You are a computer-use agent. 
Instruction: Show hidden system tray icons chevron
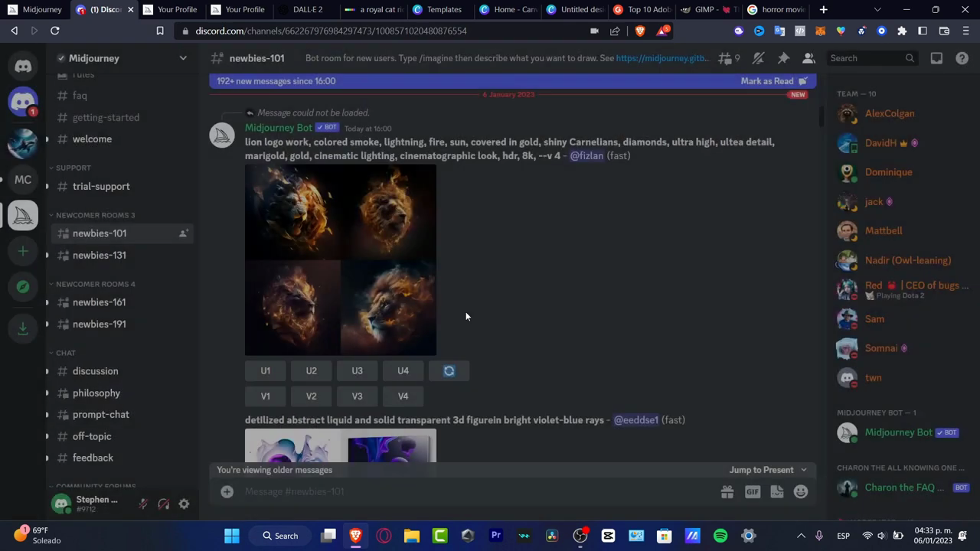[x=801, y=536]
